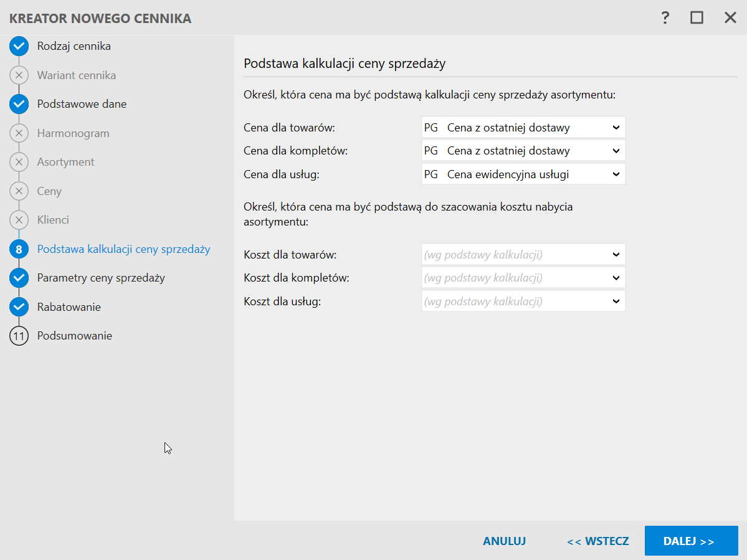Open the Cena dla usług dropdown
747x560 pixels.
point(523,174)
